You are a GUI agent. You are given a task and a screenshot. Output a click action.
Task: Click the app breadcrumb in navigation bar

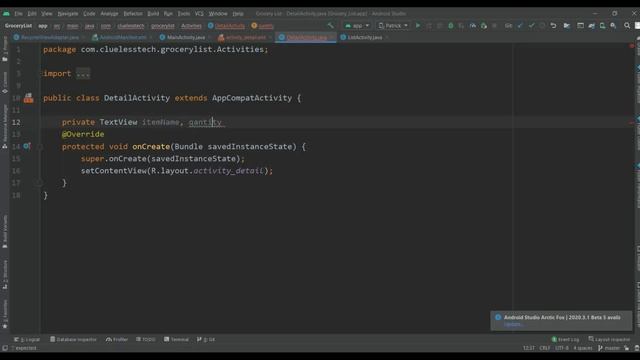pyautogui.click(x=43, y=25)
